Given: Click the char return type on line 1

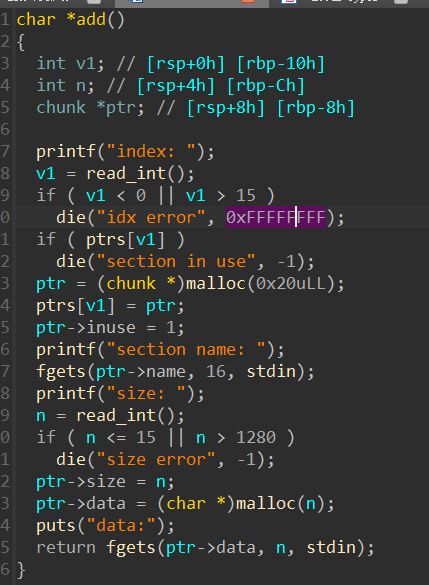Looking at the screenshot, I should pos(36,19).
